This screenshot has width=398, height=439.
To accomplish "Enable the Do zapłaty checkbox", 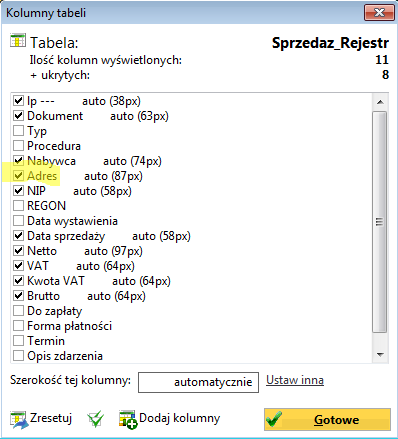I will (18, 311).
